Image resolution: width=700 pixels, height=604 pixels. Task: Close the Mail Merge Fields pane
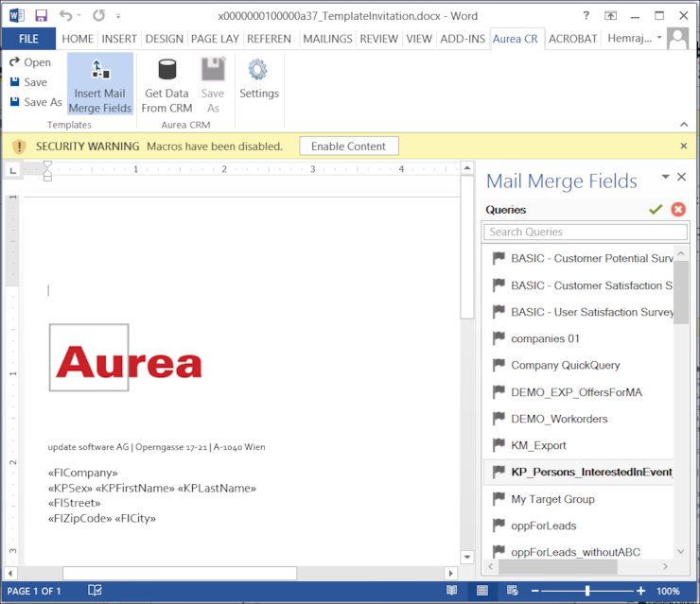pos(682,177)
